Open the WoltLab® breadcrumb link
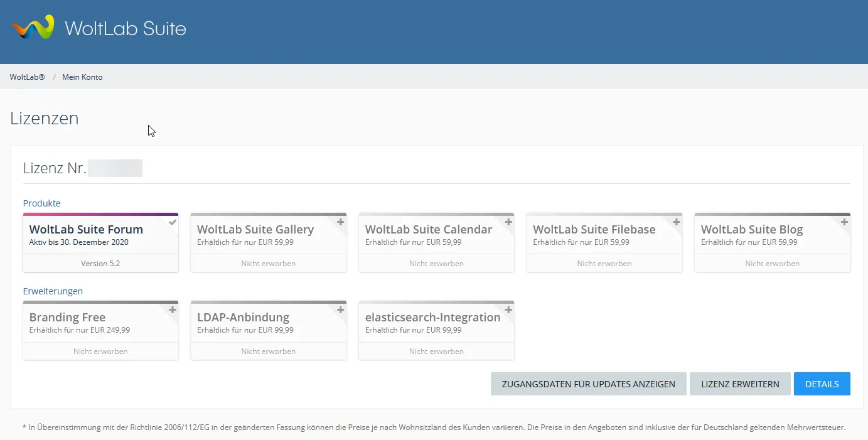 pos(27,77)
